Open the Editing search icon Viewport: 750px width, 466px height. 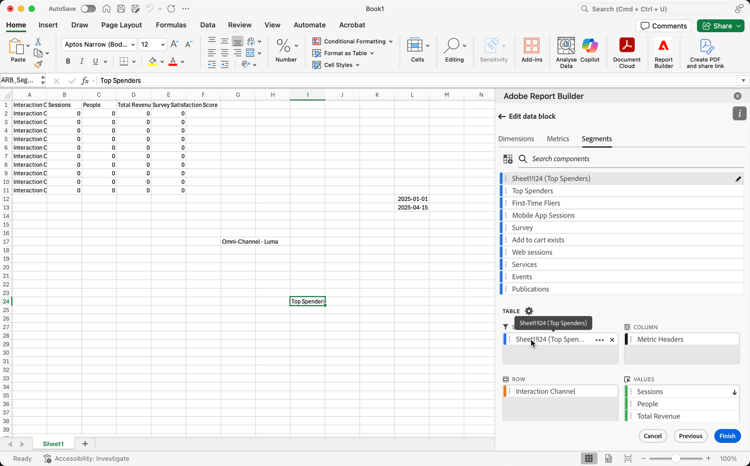tap(451, 46)
